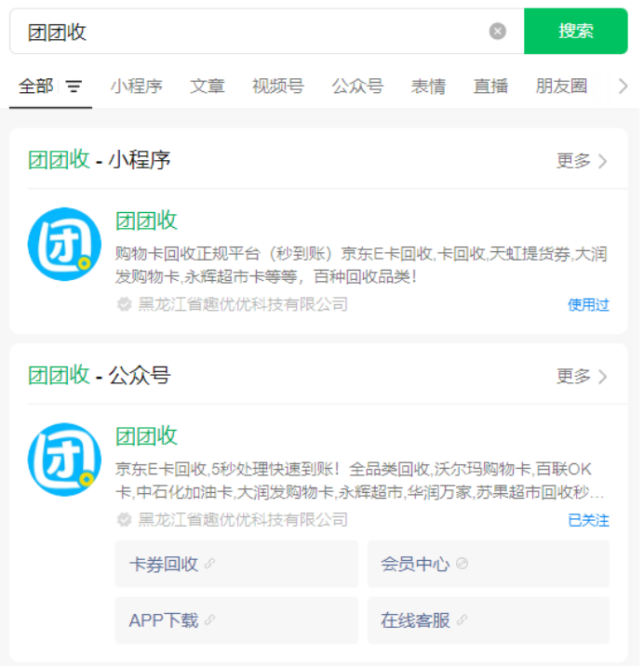
Task: Open the filter icon beside 全部
Action: [x=74, y=87]
